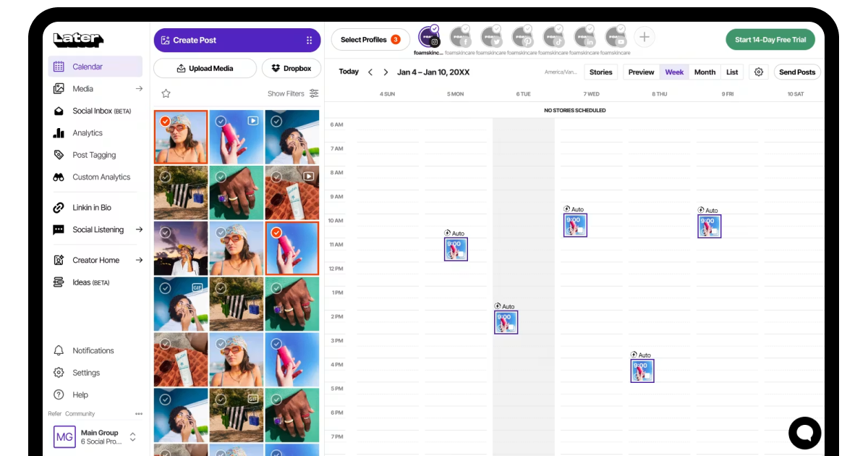
Task: Check the striped bag photo in second row
Action: (x=165, y=177)
